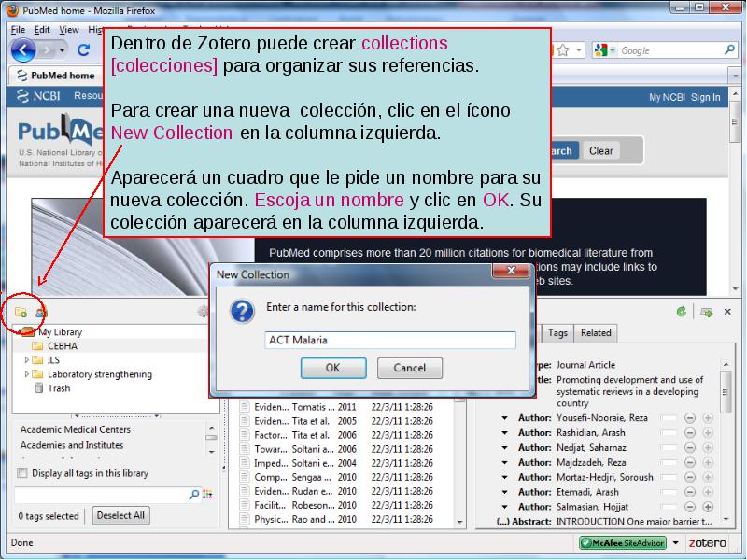Click the collection name field with ACT Malaria

[390, 340]
